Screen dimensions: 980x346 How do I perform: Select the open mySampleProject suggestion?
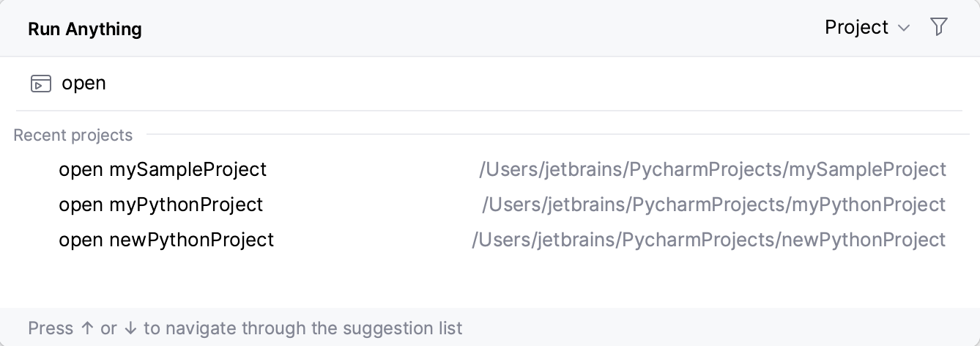(163, 170)
